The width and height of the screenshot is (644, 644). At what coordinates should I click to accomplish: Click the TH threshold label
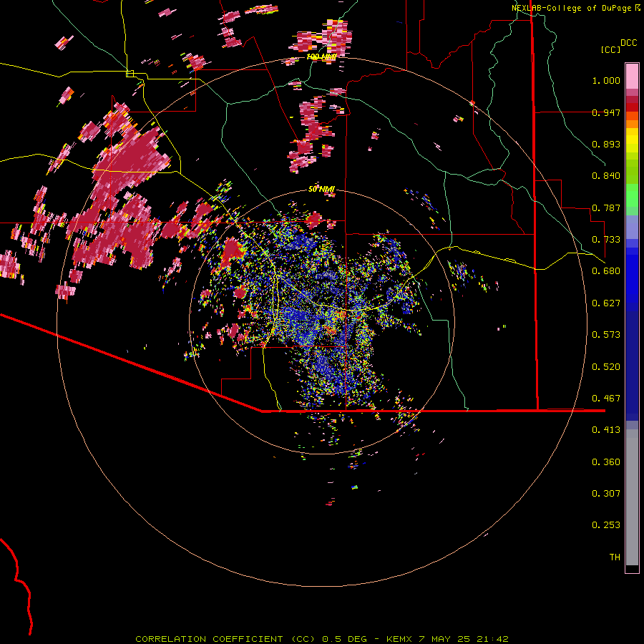[x=615, y=557]
